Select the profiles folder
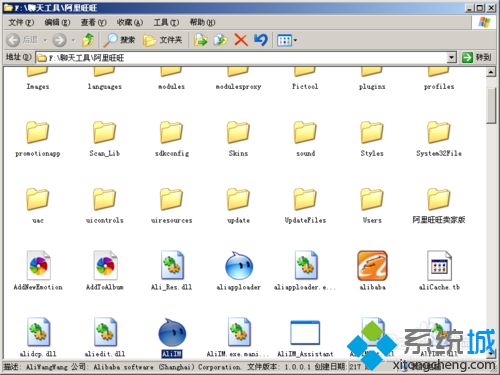 (439, 79)
